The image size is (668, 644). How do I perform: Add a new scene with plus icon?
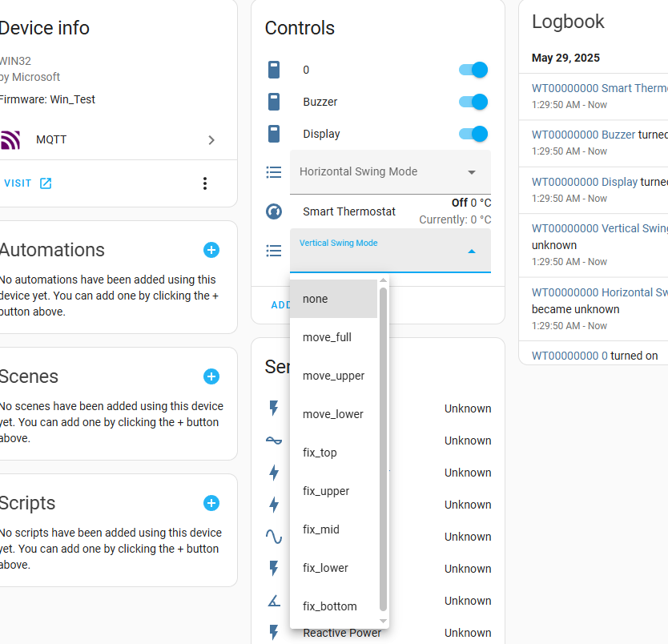click(x=211, y=376)
